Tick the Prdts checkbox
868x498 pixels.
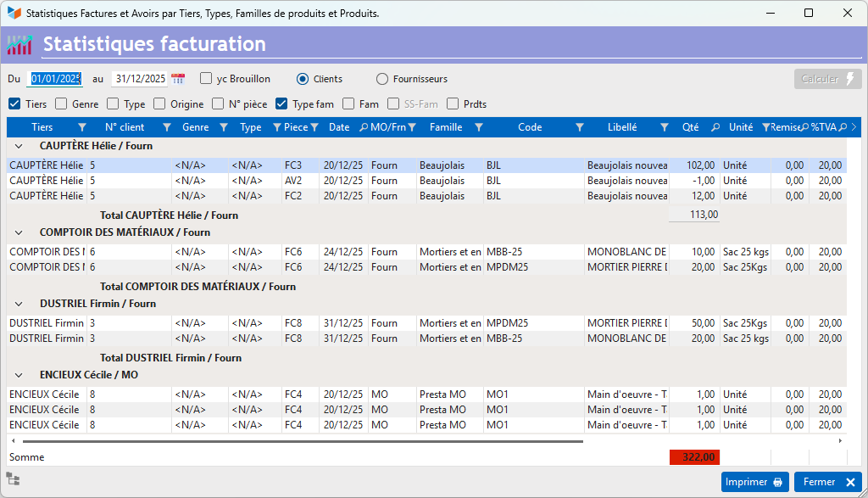[x=453, y=104]
